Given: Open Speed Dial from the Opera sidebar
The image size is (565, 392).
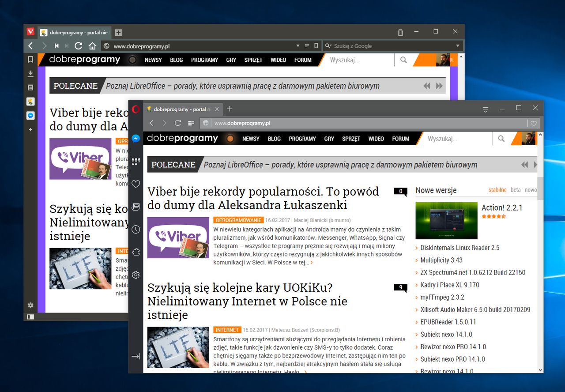Looking at the screenshot, I should coord(136,161).
